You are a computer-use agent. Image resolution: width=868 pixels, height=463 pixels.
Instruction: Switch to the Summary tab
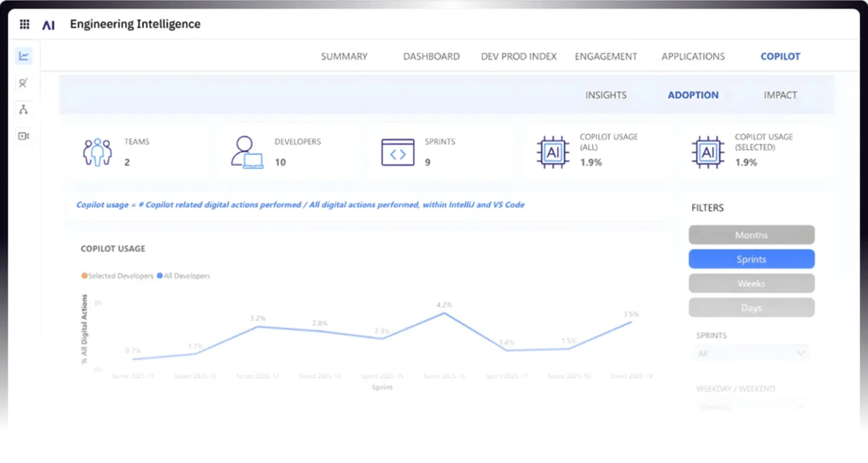pyautogui.click(x=344, y=57)
